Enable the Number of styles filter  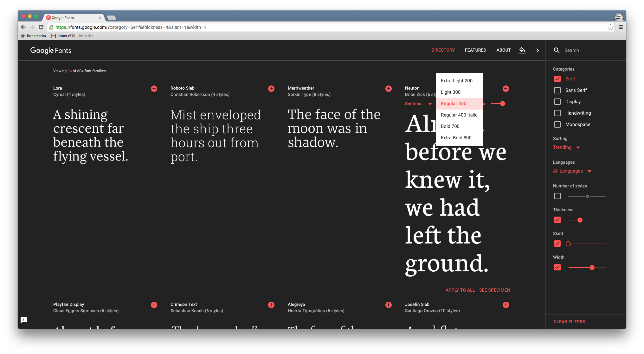[x=557, y=196]
